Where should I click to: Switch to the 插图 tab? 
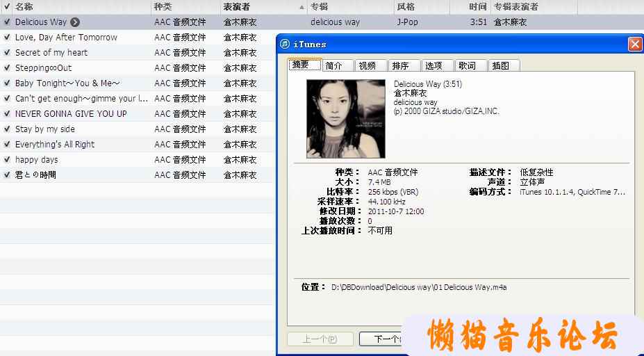tap(504, 65)
